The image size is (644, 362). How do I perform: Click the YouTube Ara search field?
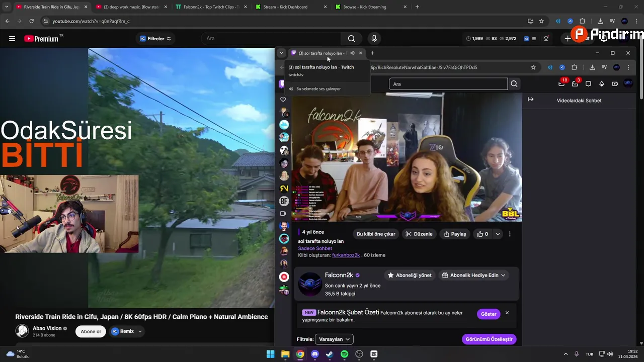click(x=271, y=39)
